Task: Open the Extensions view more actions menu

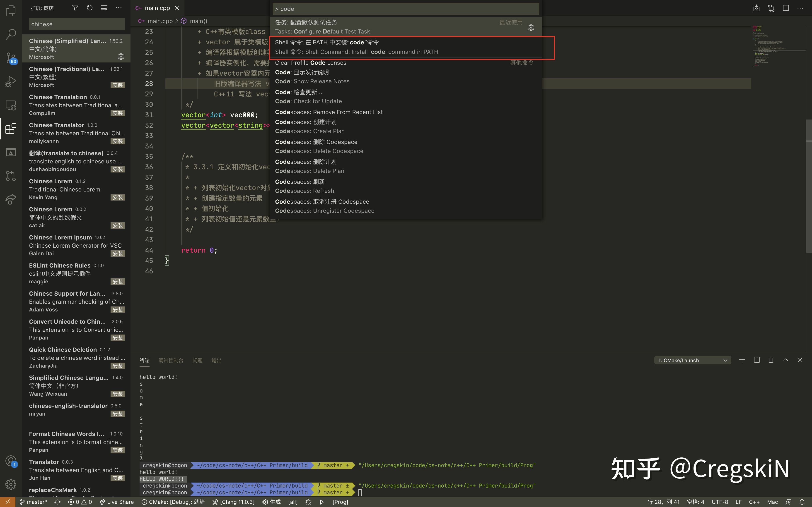Action: (118, 7)
